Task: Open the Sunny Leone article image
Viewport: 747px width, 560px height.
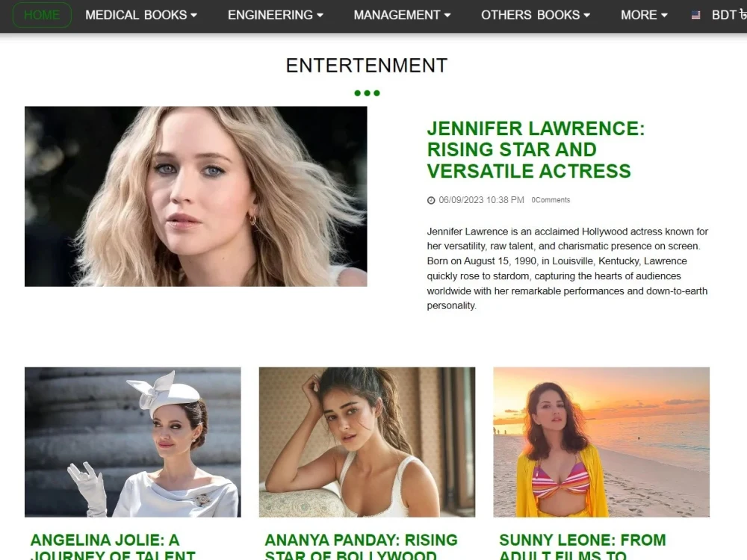Action: (x=601, y=442)
